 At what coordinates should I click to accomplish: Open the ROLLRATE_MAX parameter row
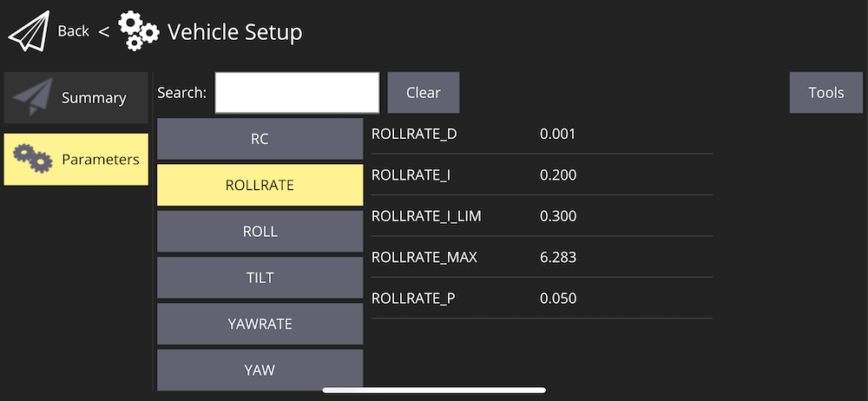[x=541, y=258]
